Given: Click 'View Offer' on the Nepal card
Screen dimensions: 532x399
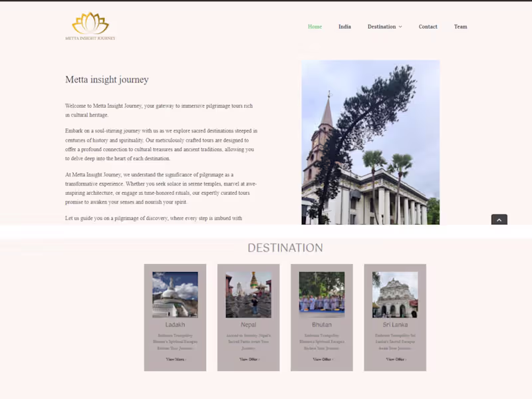Looking at the screenshot, I should pyautogui.click(x=248, y=359).
